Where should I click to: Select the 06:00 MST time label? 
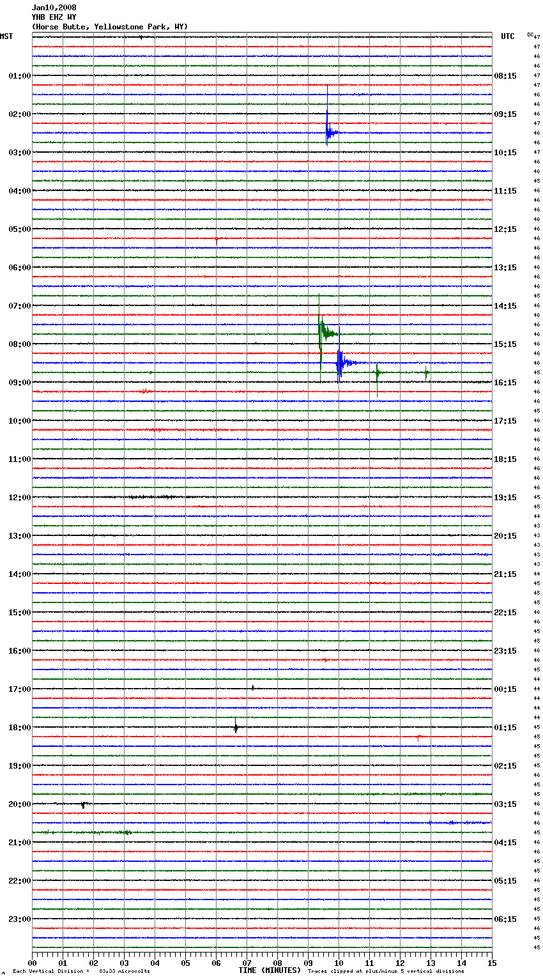tap(20, 268)
